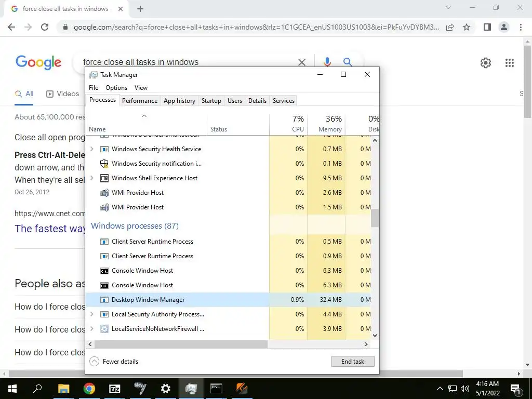
Task: Click the share page icon in address bar
Action: pyautogui.click(x=450, y=27)
